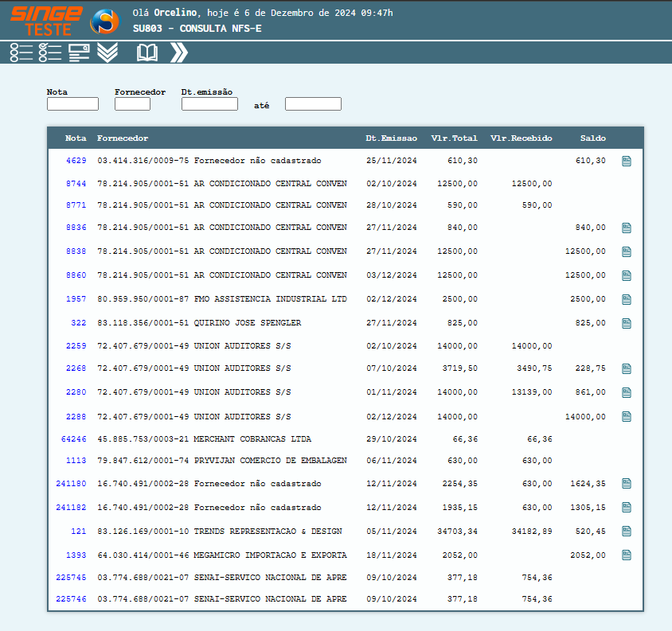Open nota link 64246
This screenshot has height=631, width=672.
pyautogui.click(x=74, y=439)
